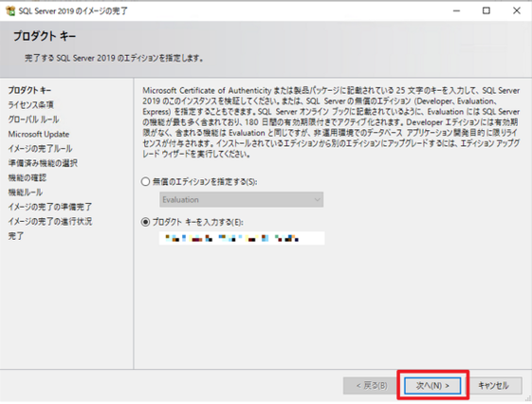The image size is (532, 404).
Task: Minimize the SQL Server setup window
Action: coord(457,10)
